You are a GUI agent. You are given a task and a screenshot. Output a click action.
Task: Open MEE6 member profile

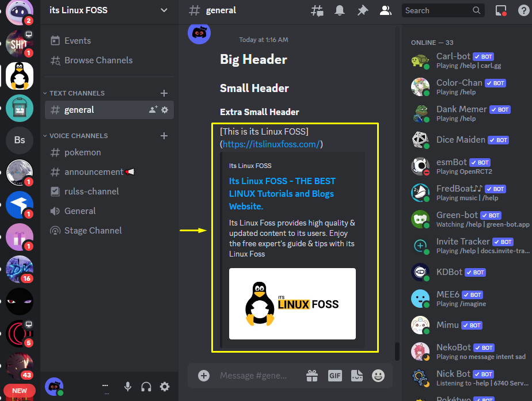(x=468, y=298)
